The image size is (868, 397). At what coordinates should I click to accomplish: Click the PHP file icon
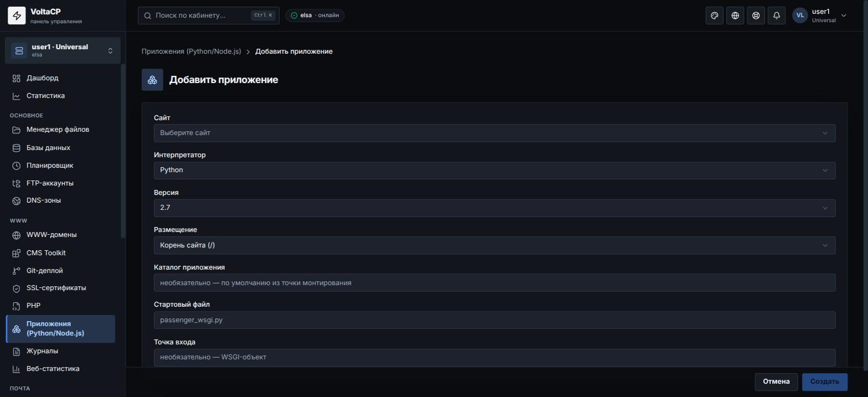17,306
